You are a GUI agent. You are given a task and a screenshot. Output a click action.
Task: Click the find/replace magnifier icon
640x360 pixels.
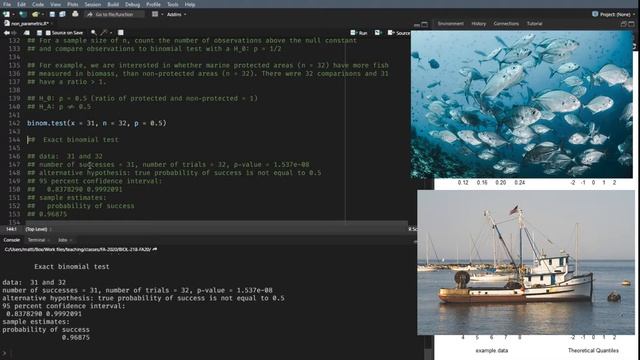click(94, 33)
